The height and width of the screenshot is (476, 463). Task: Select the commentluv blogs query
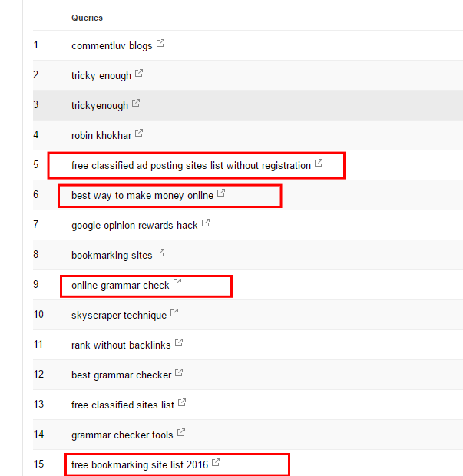[112, 45]
